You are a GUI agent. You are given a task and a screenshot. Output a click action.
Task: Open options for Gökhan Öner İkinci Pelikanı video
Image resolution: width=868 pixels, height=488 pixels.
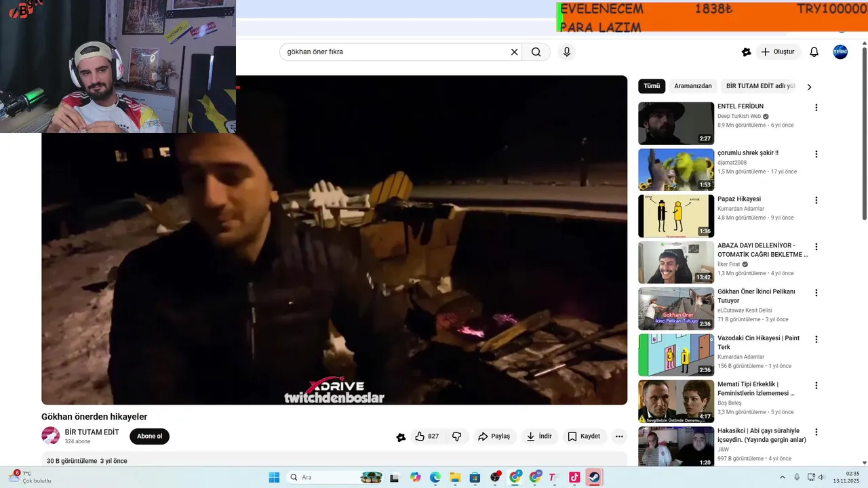(816, 293)
